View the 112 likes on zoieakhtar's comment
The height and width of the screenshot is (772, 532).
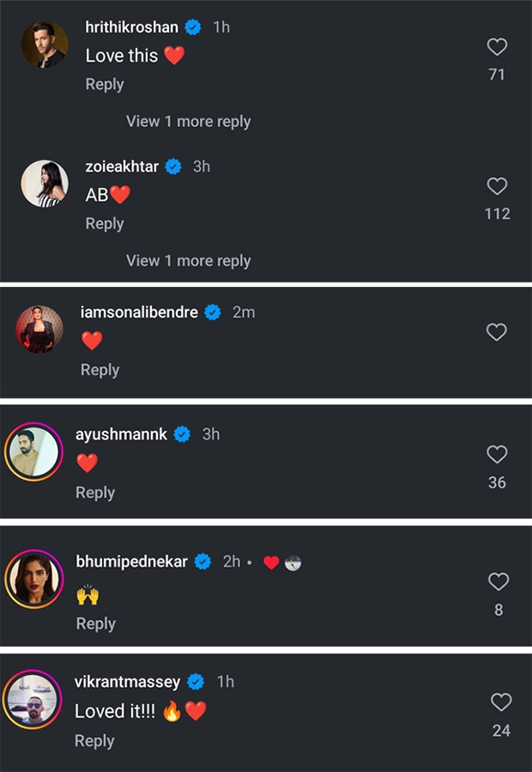497,214
